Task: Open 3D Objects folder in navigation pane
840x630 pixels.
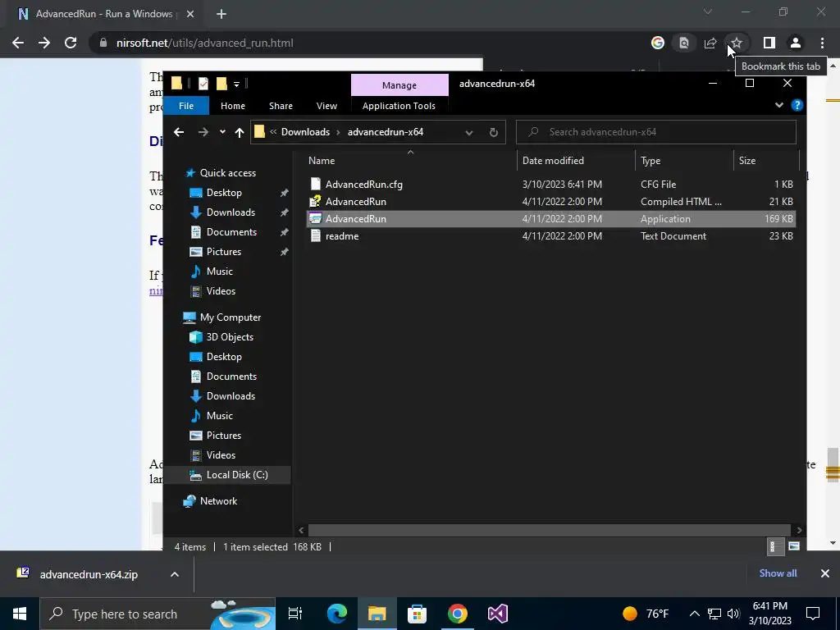Action: coord(230,337)
